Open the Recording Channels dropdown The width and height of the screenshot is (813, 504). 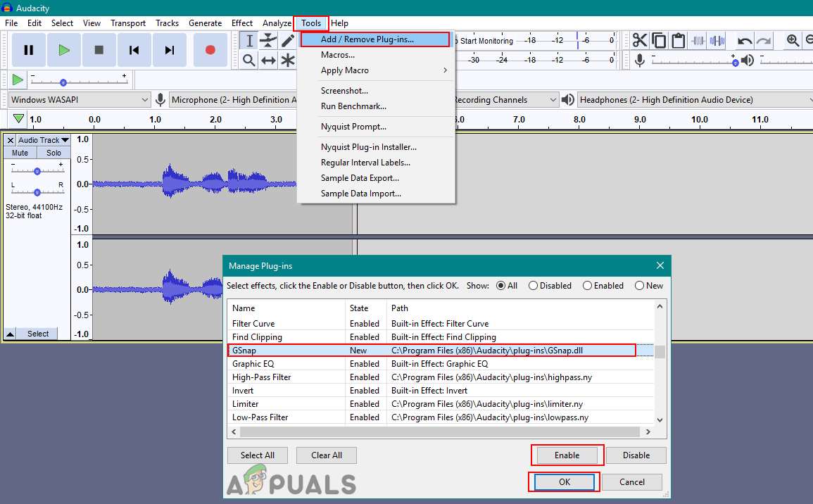pyautogui.click(x=505, y=99)
